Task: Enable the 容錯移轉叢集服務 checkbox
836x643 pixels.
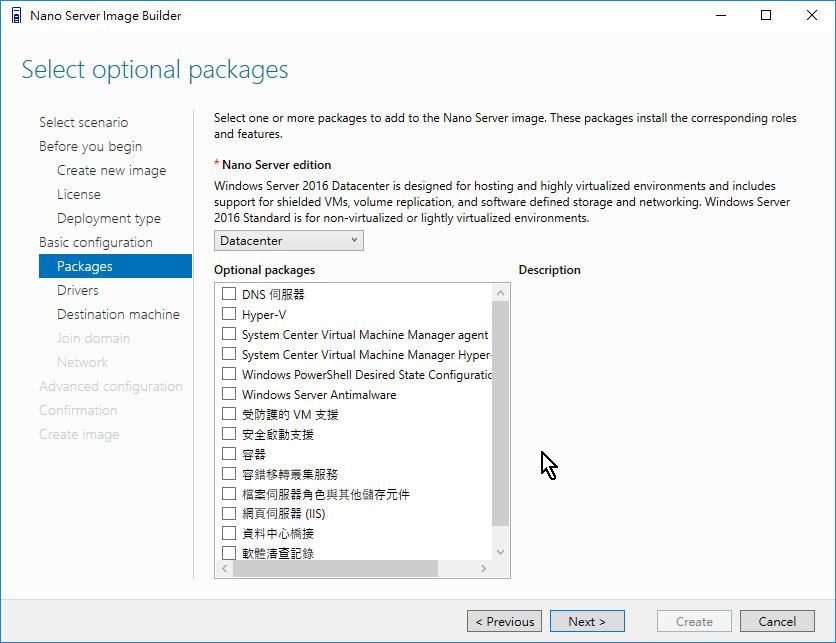Action: tap(229, 473)
